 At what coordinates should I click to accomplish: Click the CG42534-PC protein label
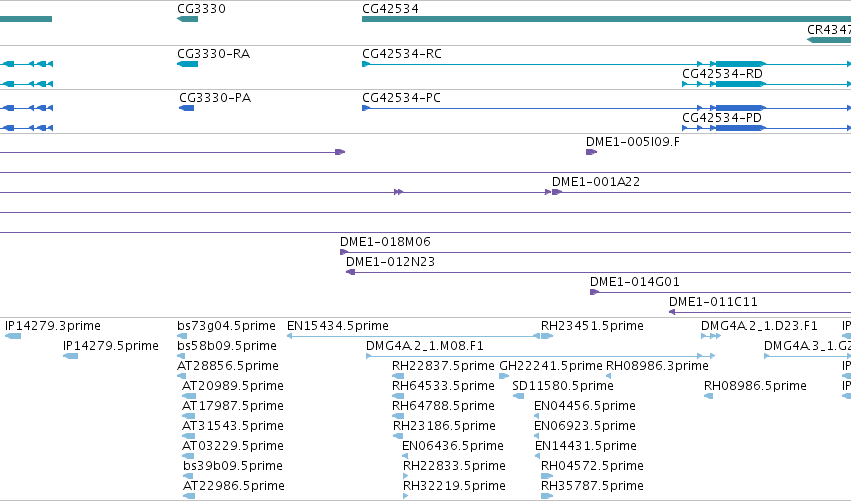(x=402, y=98)
